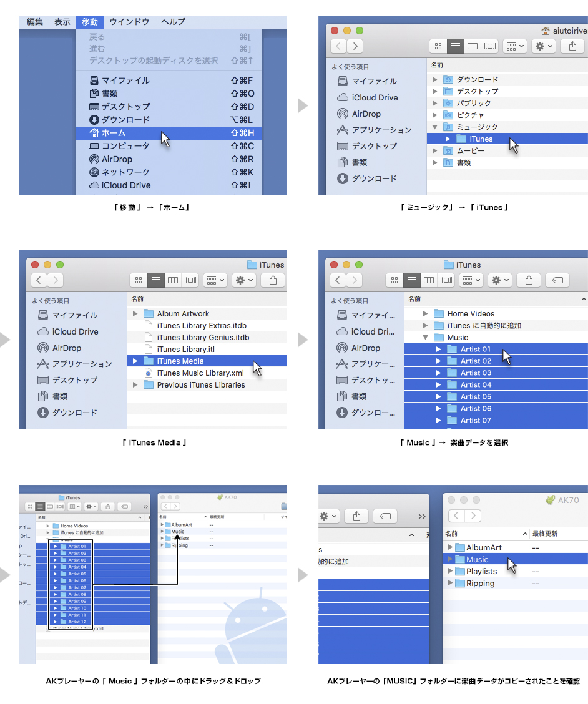Click forward arrow in large AK70 window
Screen dimensions: 588x704
[x=473, y=516]
